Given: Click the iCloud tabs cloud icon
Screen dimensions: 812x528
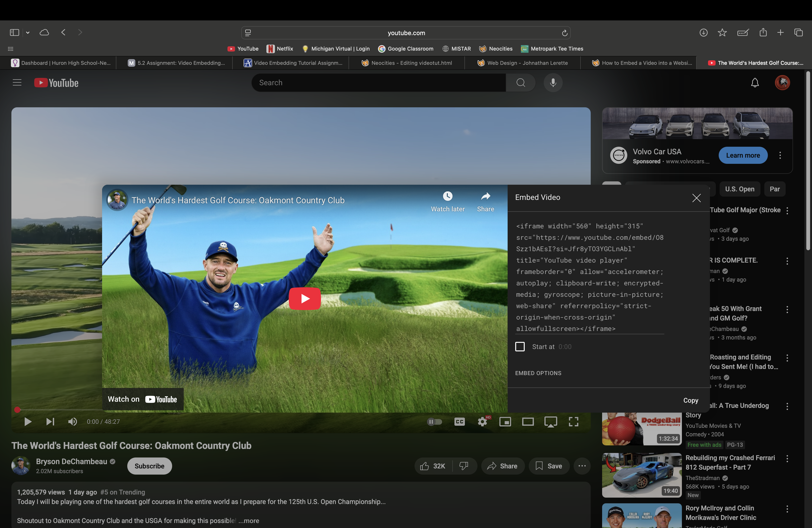Looking at the screenshot, I should (x=44, y=32).
